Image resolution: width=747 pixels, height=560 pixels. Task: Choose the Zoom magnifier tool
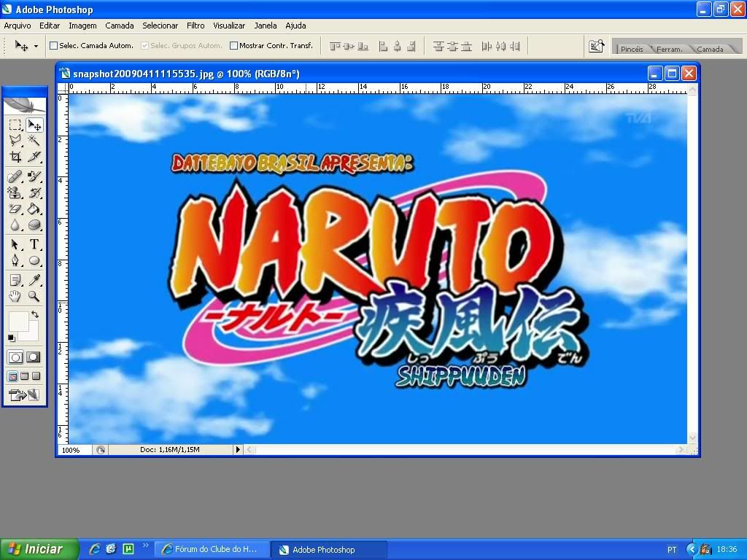[34, 296]
